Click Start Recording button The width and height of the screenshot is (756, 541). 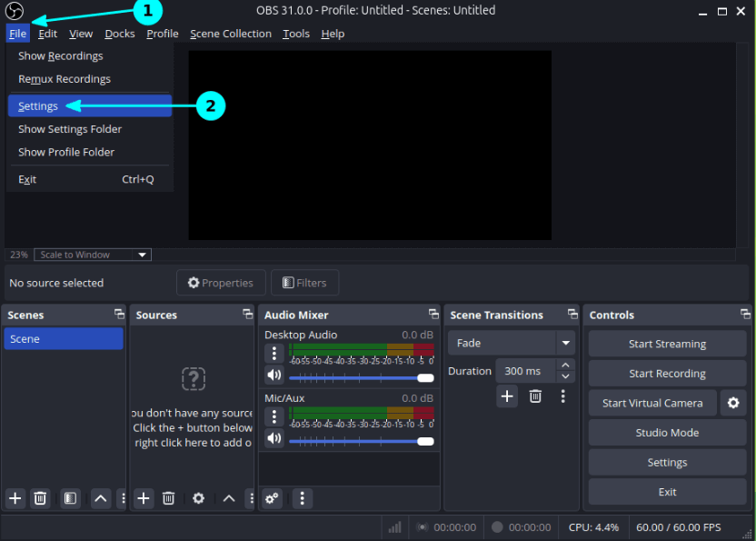click(667, 373)
